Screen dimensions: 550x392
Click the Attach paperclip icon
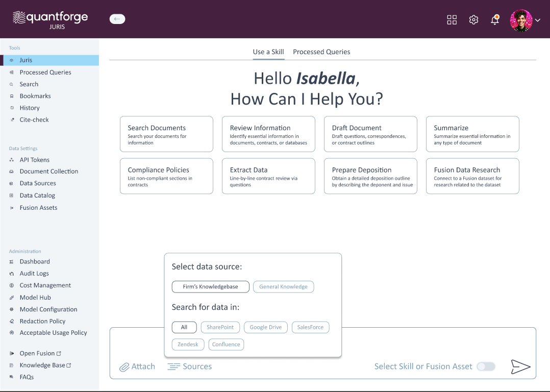124,367
